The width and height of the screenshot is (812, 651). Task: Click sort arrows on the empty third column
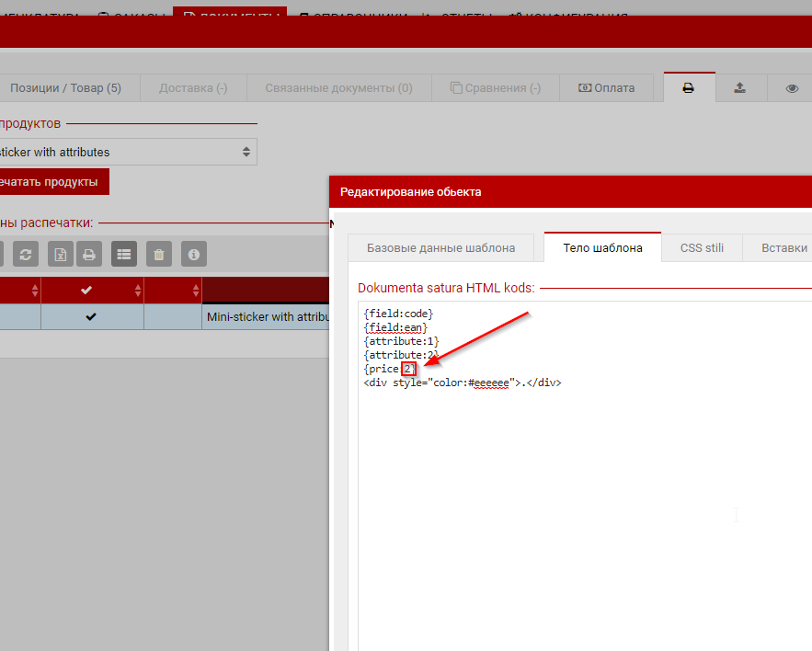(194, 291)
